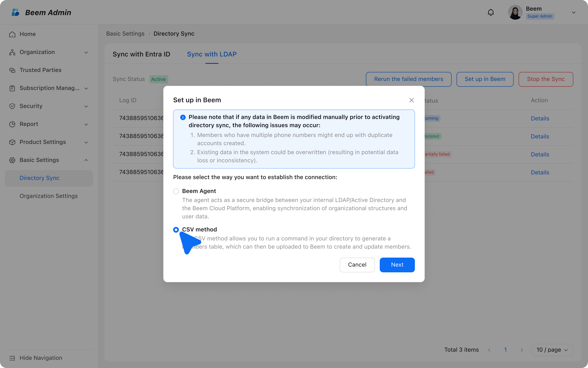The height and width of the screenshot is (368, 588).
Task: Expand the user account dropdown chevron
Action: point(574,12)
